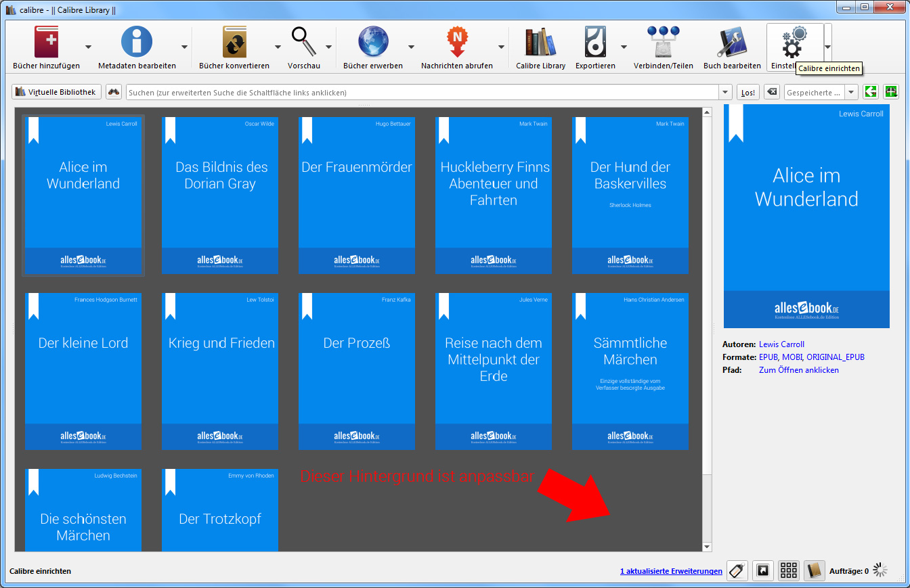Expand the search history dropdown arrow
Image resolution: width=910 pixels, height=588 pixels.
[x=726, y=92]
